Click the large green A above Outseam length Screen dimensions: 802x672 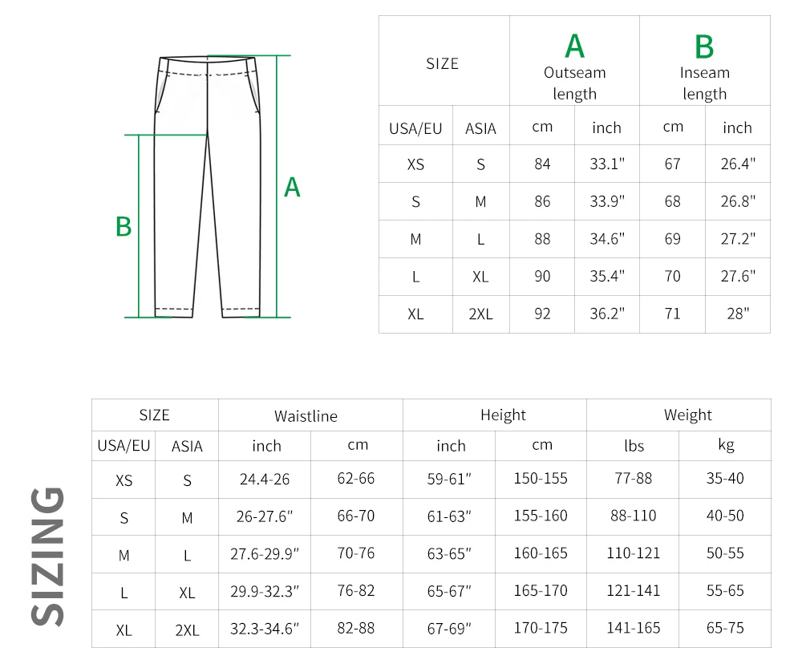574,47
